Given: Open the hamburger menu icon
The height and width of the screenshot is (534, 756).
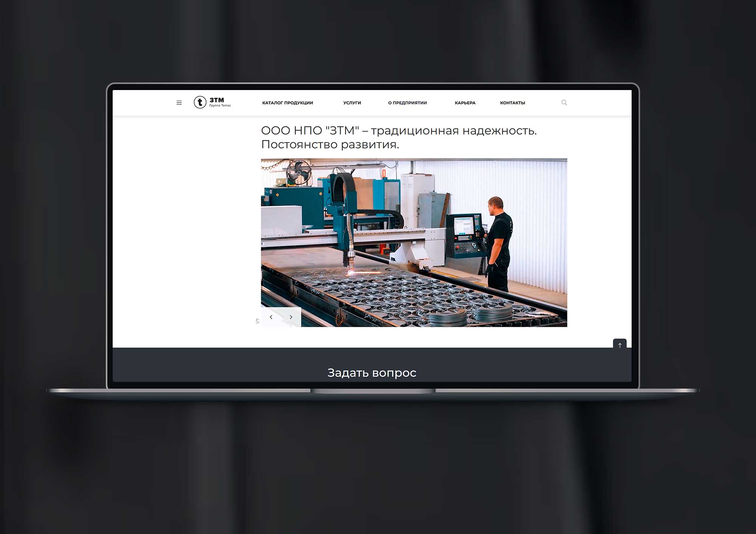Looking at the screenshot, I should tap(179, 102).
